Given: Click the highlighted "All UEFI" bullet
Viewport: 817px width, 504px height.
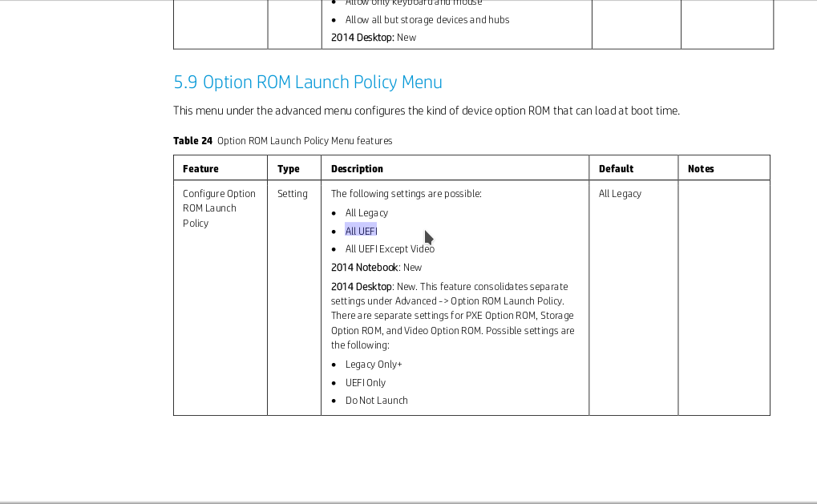Looking at the screenshot, I should (x=361, y=232).
